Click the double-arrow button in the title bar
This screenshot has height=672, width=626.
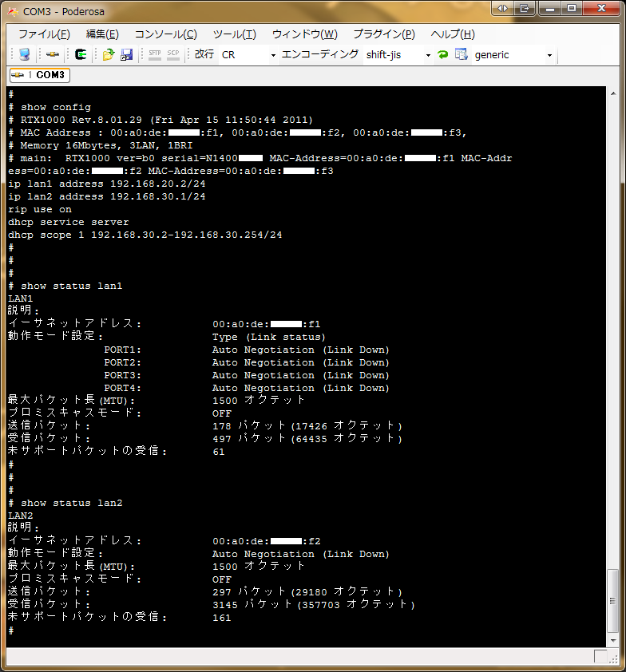(x=502, y=9)
